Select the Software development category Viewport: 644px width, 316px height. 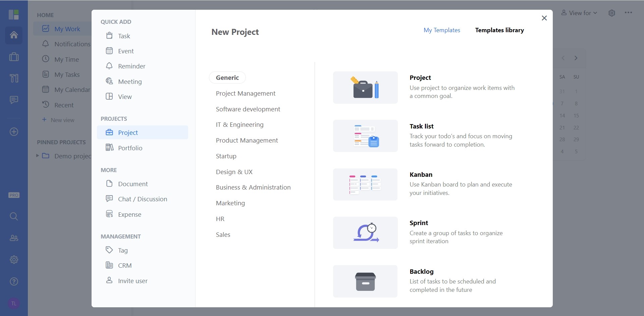248,109
